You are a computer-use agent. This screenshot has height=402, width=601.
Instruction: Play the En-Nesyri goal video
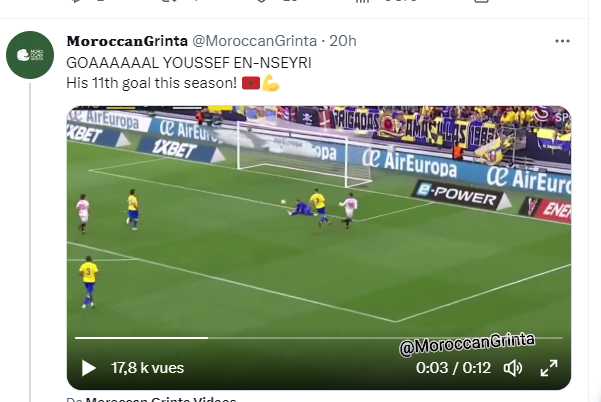point(89,368)
